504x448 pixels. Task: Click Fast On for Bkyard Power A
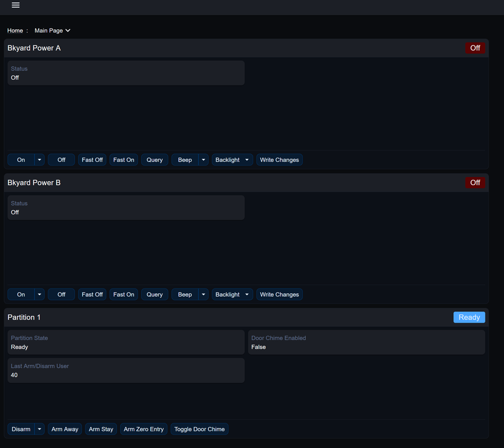coord(124,160)
